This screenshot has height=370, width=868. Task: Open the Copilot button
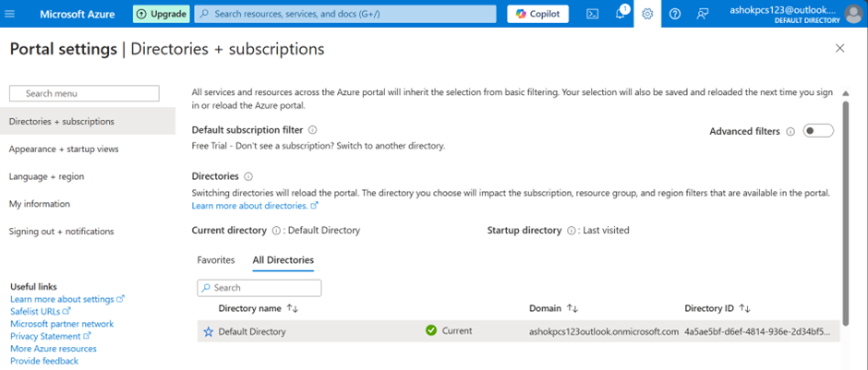537,14
